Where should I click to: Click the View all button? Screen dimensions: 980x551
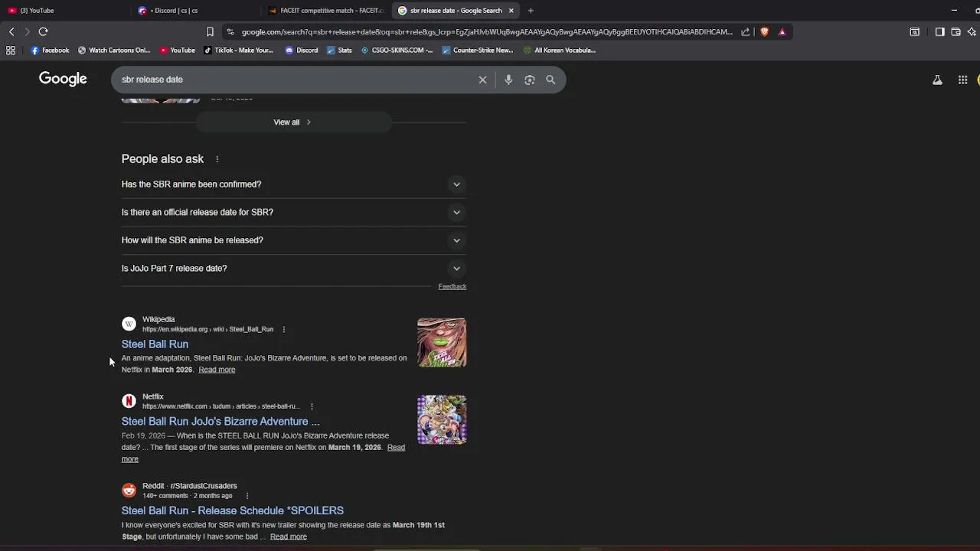[x=294, y=122]
